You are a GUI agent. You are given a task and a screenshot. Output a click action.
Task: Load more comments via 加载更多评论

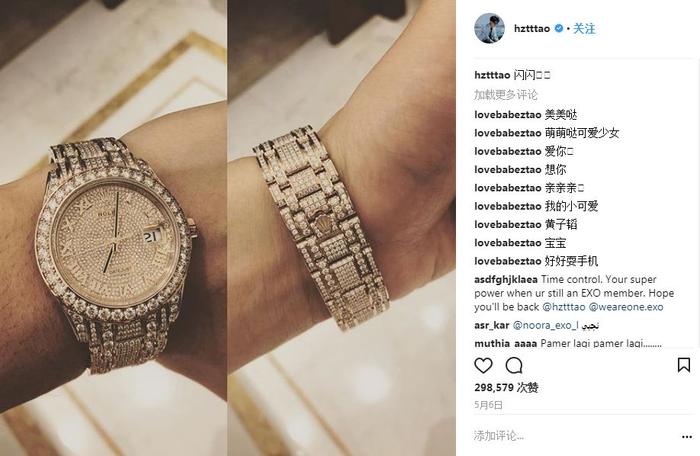tap(505, 95)
